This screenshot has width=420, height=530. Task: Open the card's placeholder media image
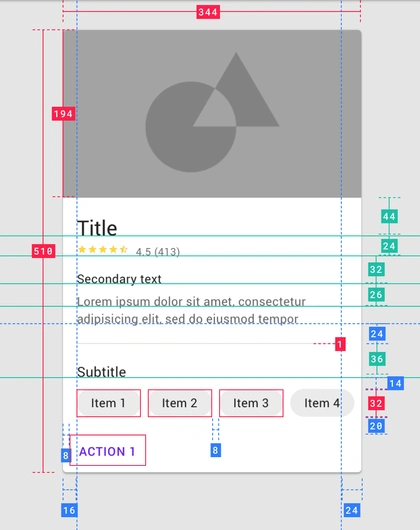click(x=212, y=114)
